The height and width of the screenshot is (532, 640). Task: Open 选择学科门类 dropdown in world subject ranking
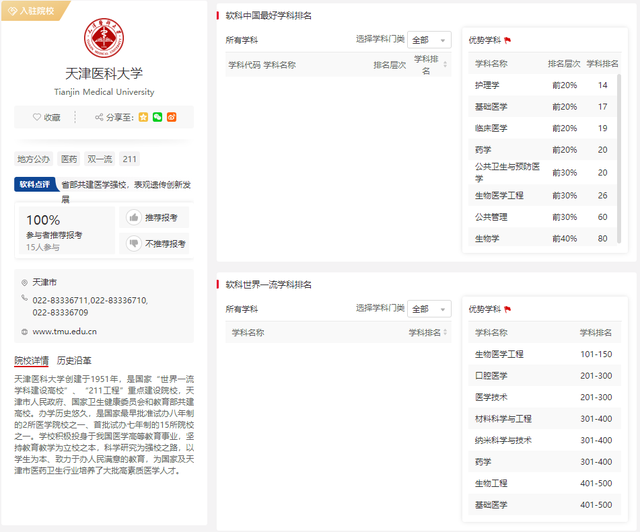[x=429, y=309]
